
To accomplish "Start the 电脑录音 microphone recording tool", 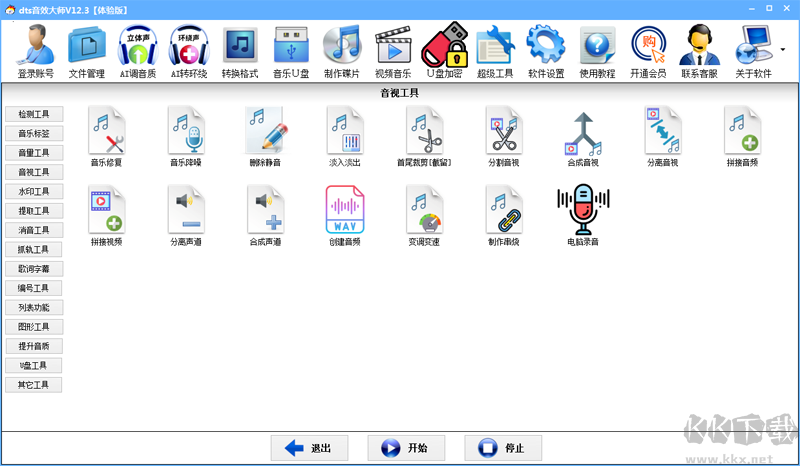I will click(x=582, y=210).
